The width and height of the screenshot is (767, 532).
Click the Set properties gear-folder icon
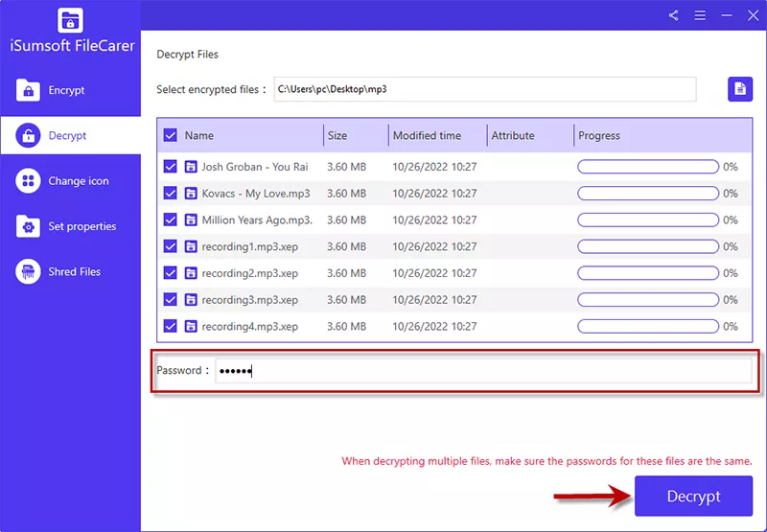click(x=29, y=226)
